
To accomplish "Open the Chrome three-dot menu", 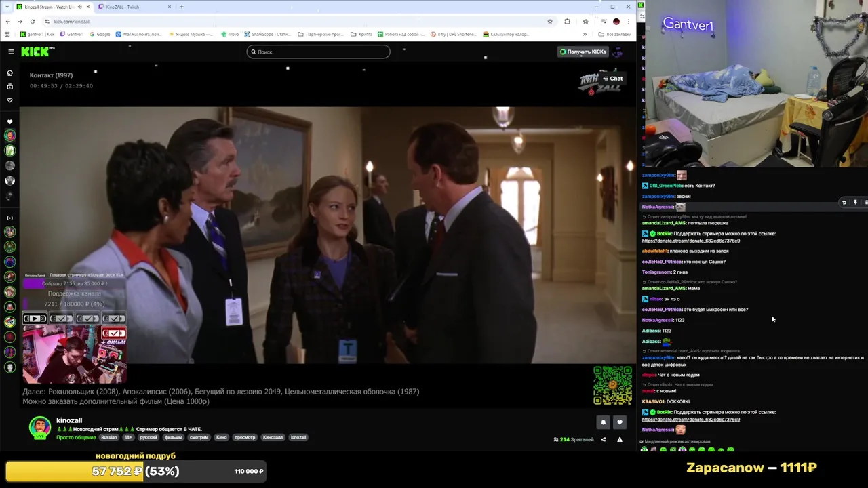I will pyautogui.click(x=628, y=21).
